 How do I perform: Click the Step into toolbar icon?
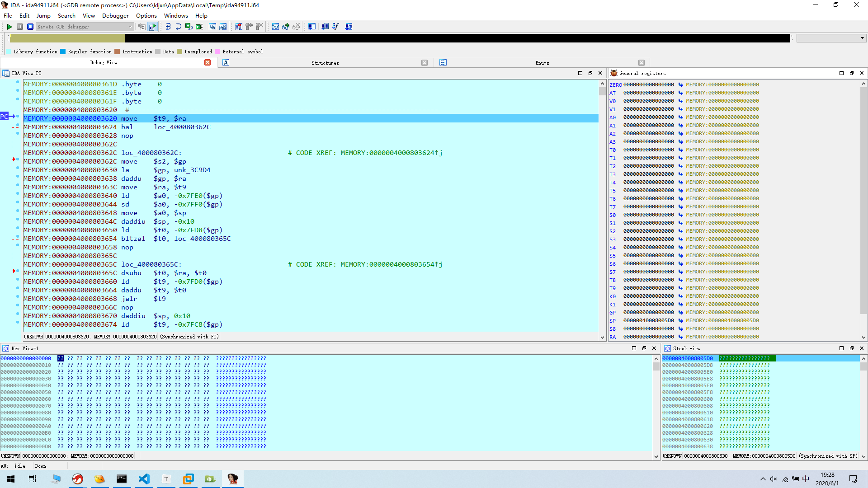pyautogui.click(x=168, y=27)
